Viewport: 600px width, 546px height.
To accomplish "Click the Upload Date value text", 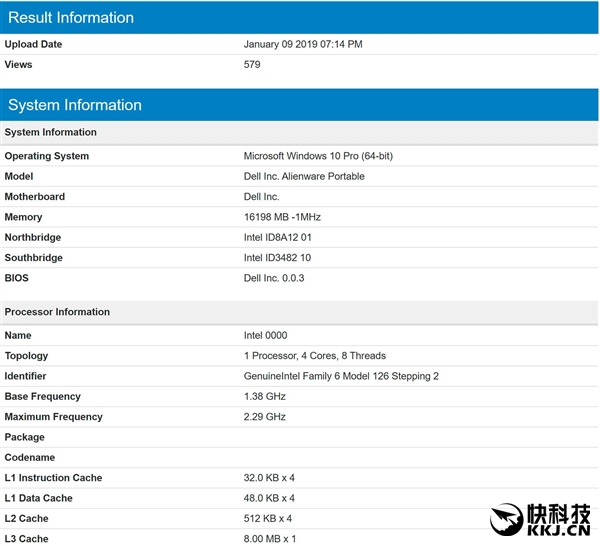I will click(303, 44).
